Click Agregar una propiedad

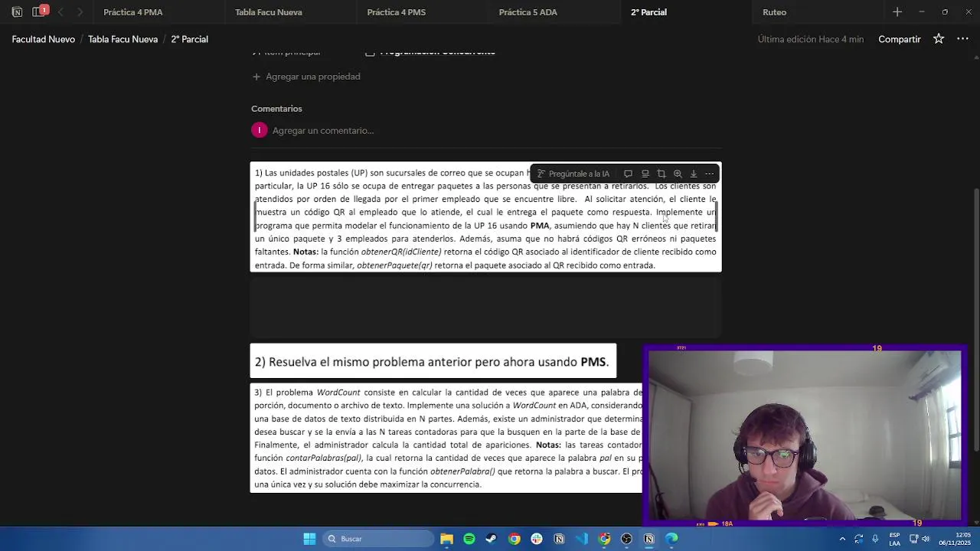click(306, 77)
